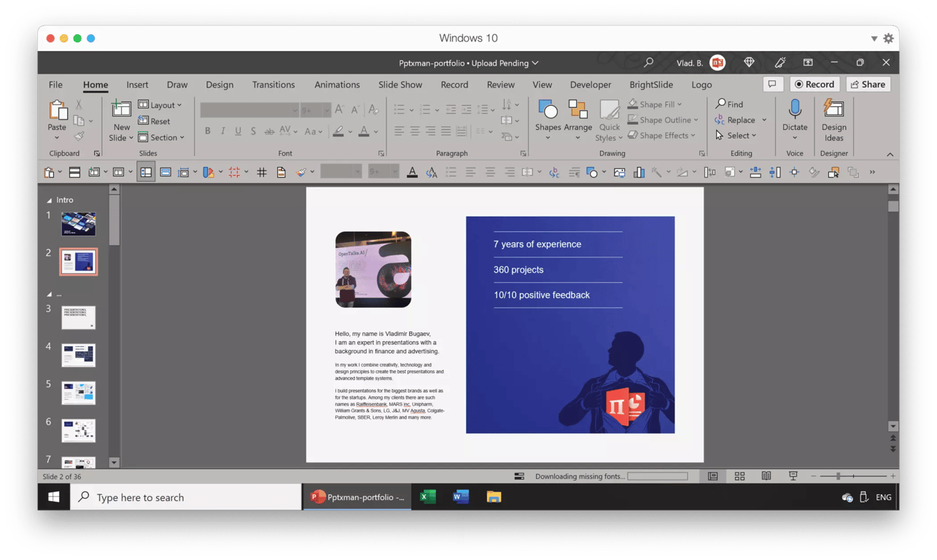Switch to Reading View in status bar
The height and width of the screenshot is (560, 937).
coord(766,476)
